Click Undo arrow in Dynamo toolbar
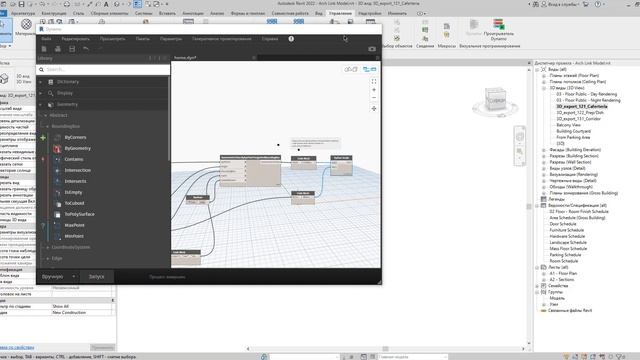 click(86, 49)
